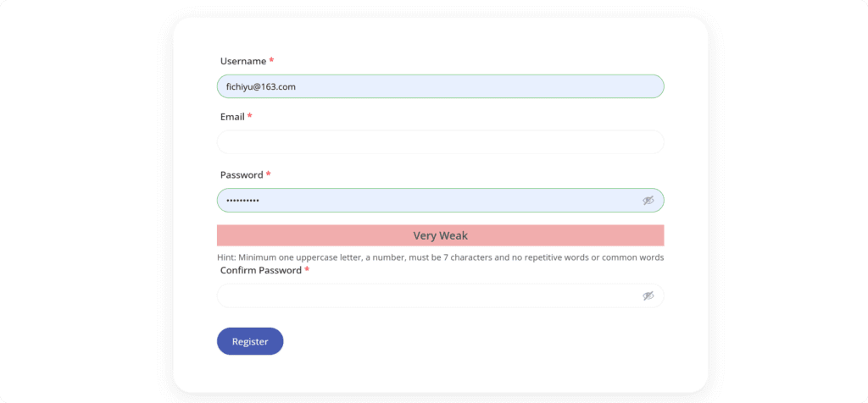868x403 pixels.
Task: Focus the Username input field
Action: tap(440, 86)
